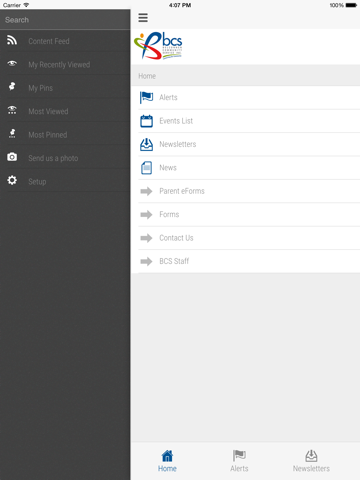This screenshot has height=480, width=360.
Task: Tap the My Pins pin icon
Action: [x=12, y=86]
